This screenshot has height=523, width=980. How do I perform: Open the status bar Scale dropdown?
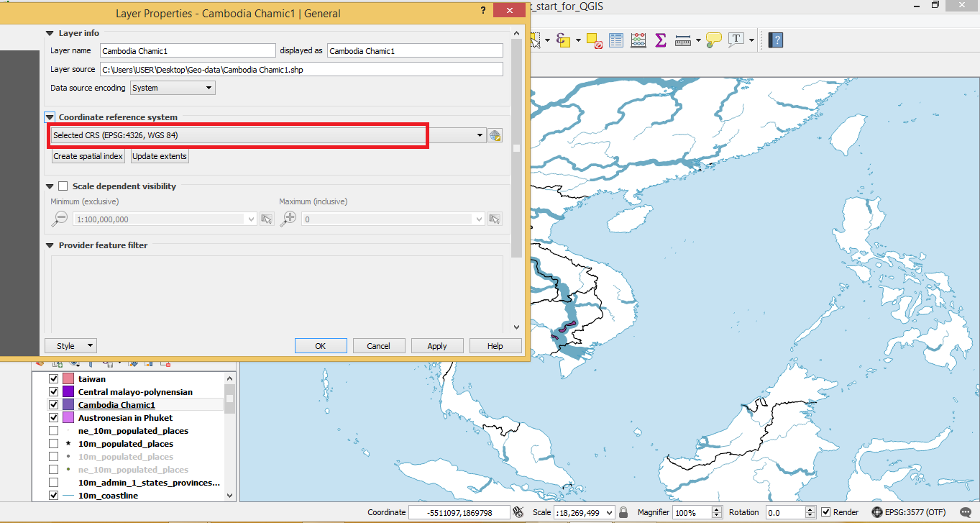click(x=610, y=512)
